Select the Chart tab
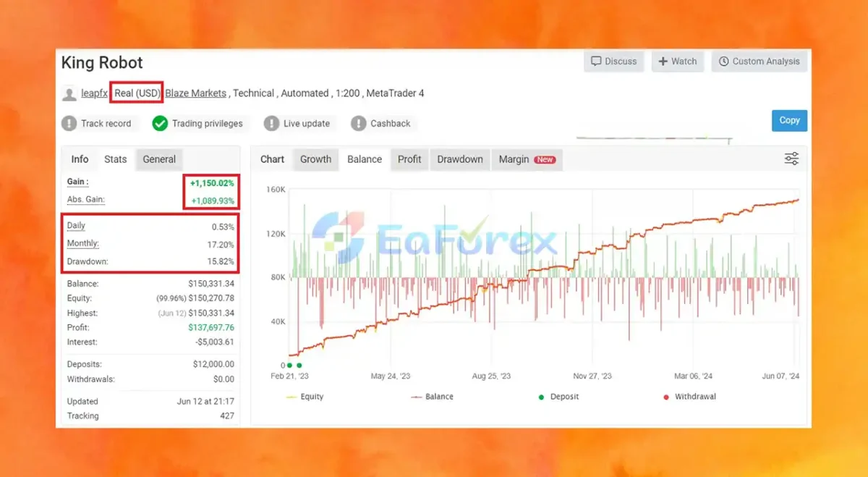This screenshot has height=477, width=868. [273, 159]
